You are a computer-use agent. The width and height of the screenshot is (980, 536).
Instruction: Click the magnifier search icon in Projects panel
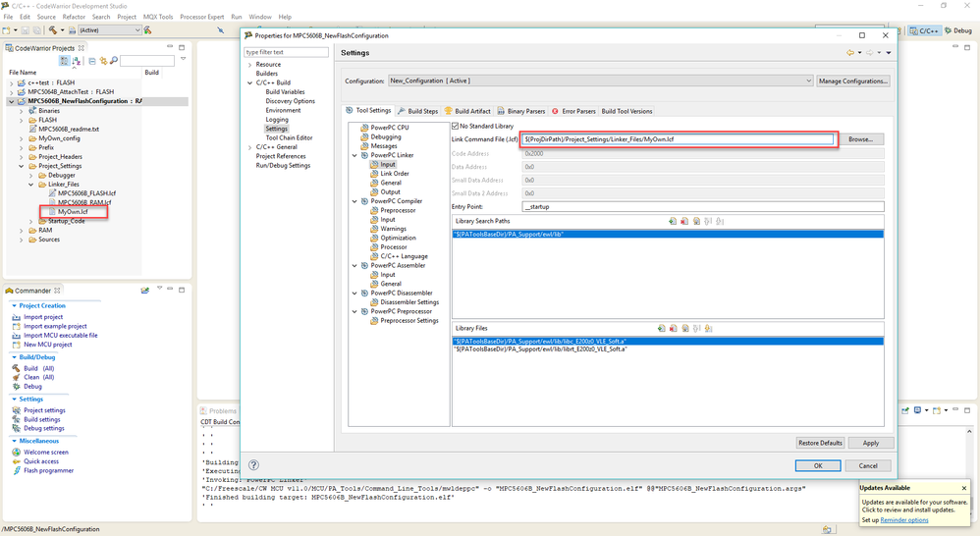pyautogui.click(x=114, y=61)
